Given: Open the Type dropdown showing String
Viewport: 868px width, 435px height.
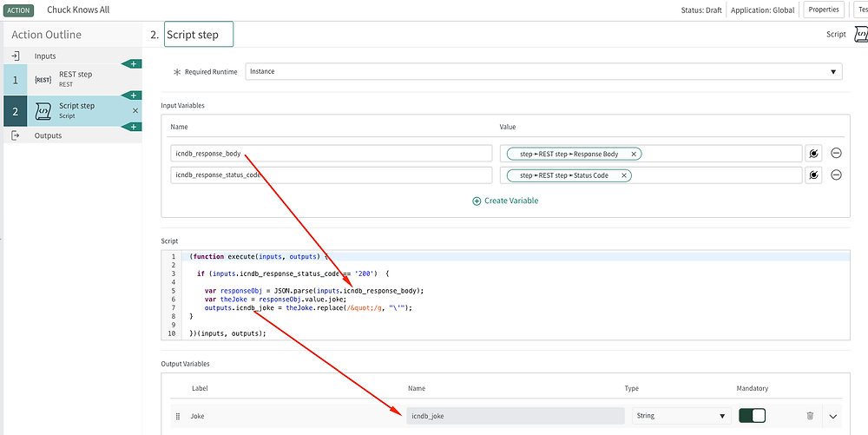Looking at the screenshot, I should click(681, 416).
